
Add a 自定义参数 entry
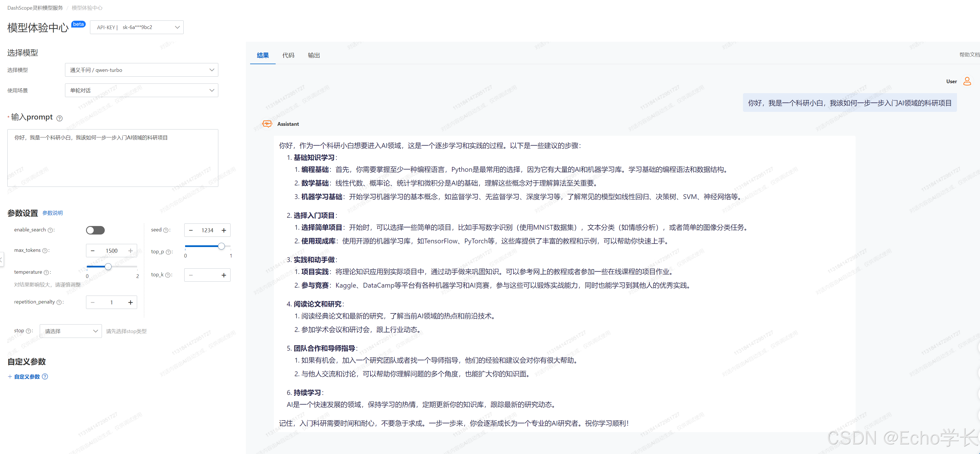pos(24,376)
